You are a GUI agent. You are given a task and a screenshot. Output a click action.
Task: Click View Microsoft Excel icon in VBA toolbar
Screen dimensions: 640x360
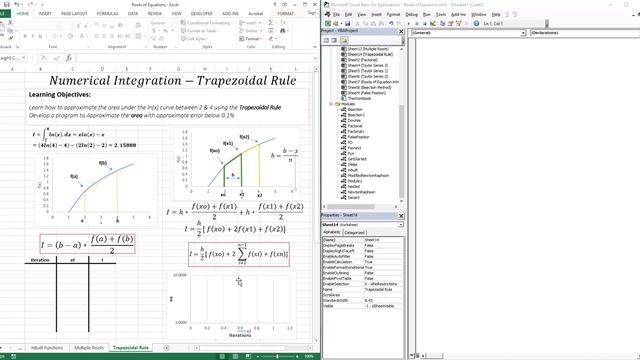[328, 24]
